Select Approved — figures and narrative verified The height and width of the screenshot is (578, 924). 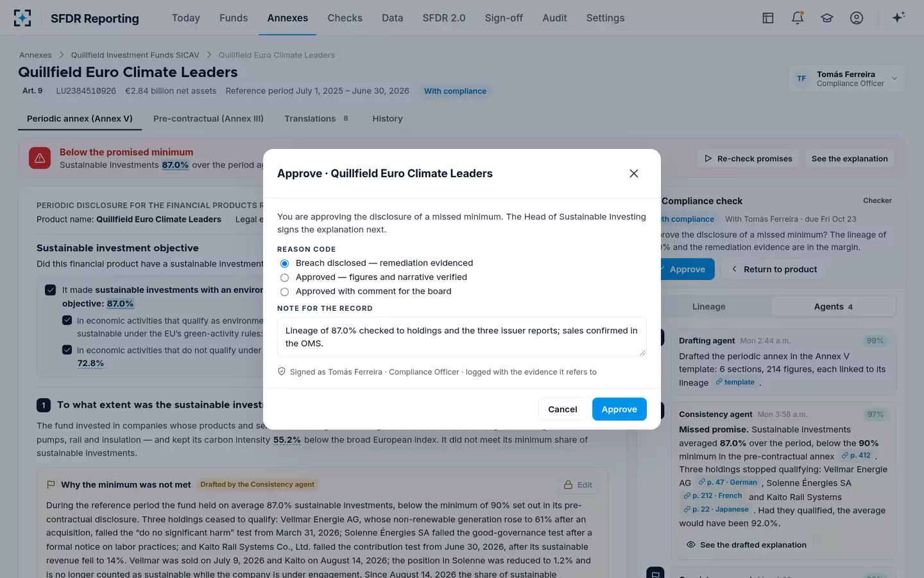point(284,277)
